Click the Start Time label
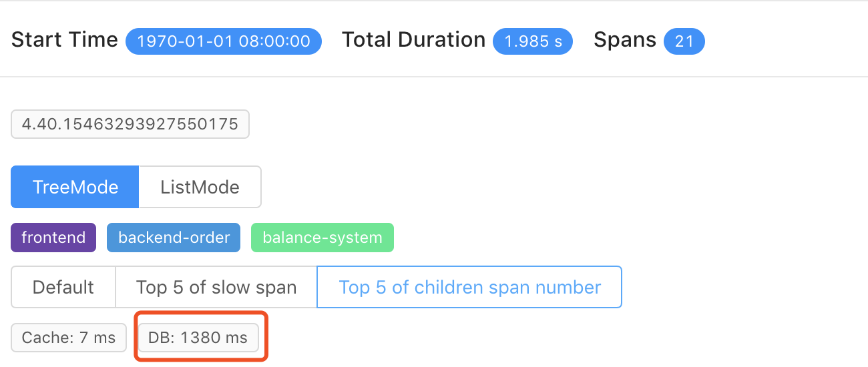The width and height of the screenshot is (868, 367). tap(65, 40)
